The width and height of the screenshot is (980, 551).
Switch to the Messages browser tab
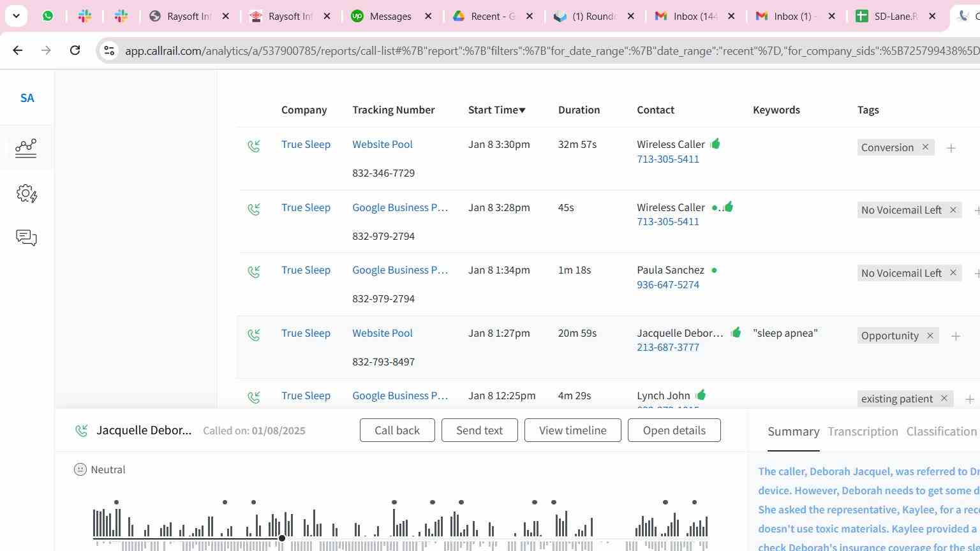(x=390, y=16)
